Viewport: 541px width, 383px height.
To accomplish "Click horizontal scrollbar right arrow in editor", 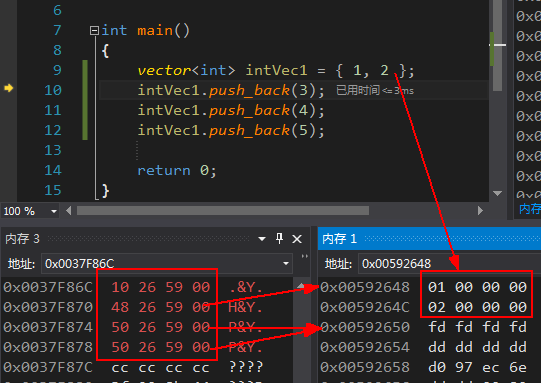I will click(480, 210).
